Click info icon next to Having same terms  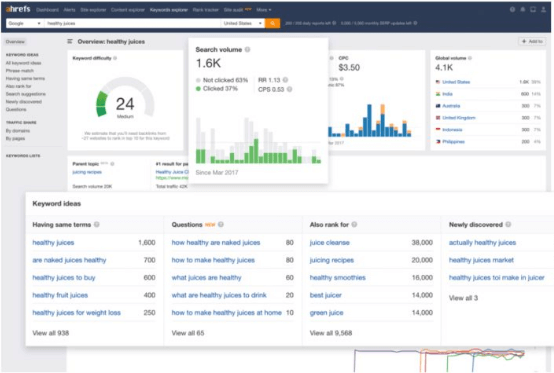tap(96, 224)
